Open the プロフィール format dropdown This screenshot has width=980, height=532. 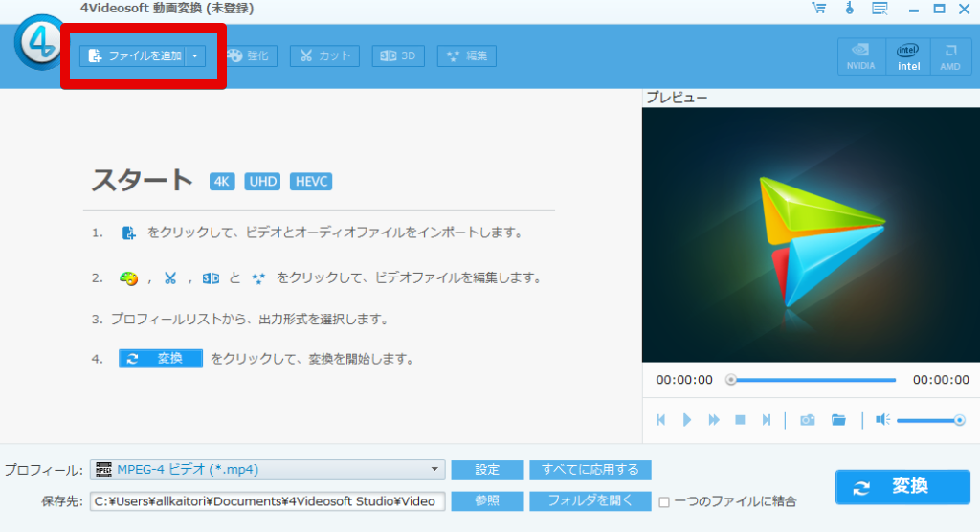coord(268,470)
